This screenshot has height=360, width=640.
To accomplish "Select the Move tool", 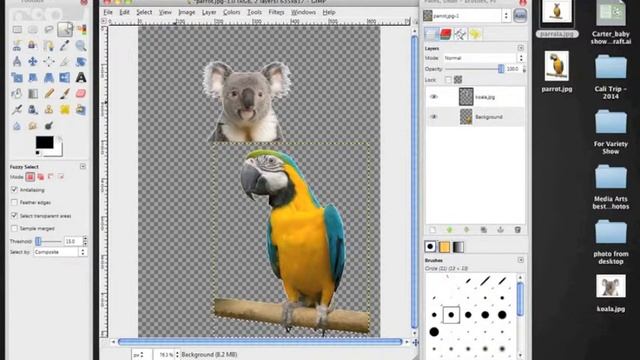I will click(33, 61).
